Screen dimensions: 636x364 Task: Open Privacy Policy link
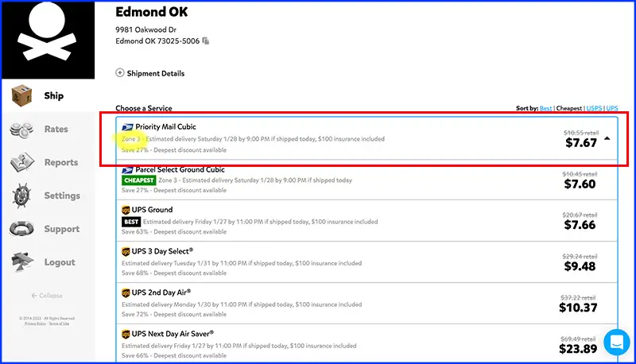point(35,323)
